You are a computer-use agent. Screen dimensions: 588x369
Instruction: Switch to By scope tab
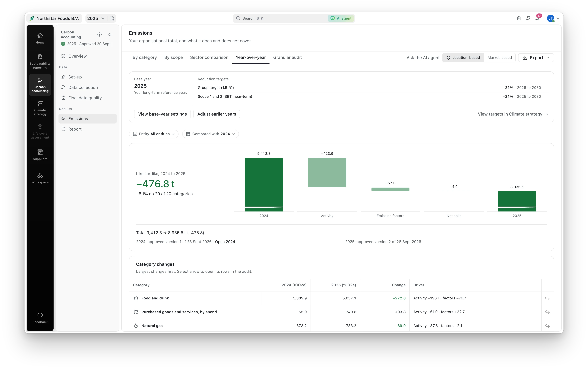(173, 57)
